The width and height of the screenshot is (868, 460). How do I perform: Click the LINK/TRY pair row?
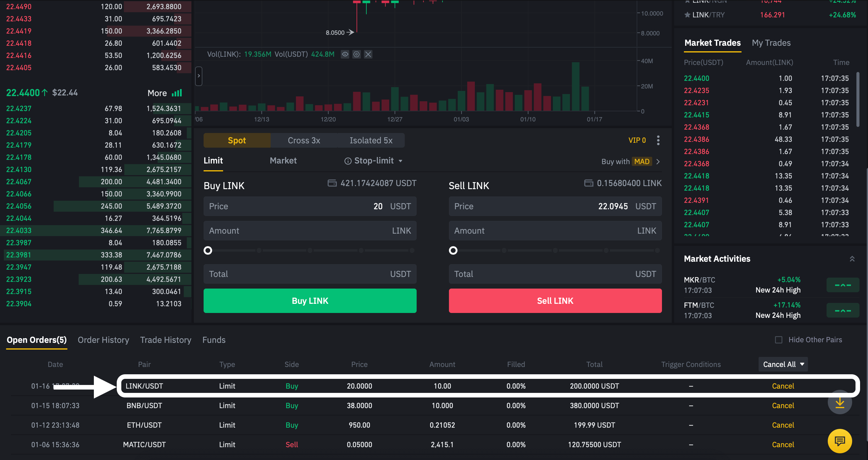coord(770,15)
